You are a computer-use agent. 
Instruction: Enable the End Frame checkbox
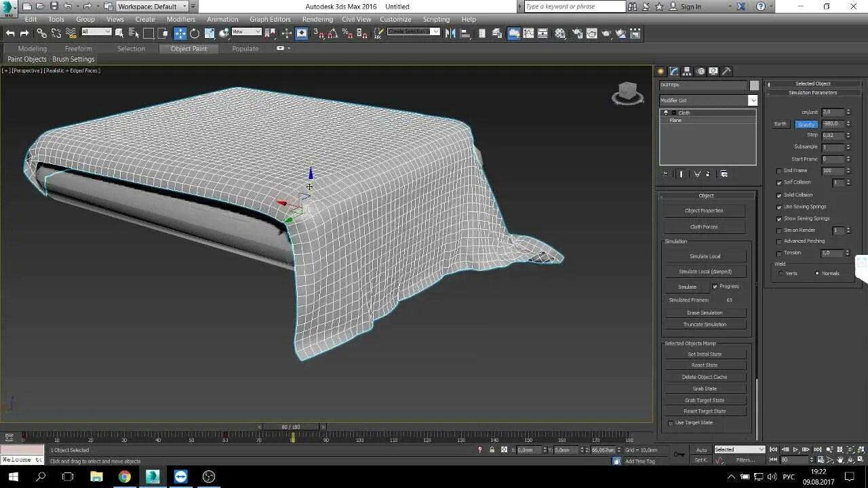point(779,171)
